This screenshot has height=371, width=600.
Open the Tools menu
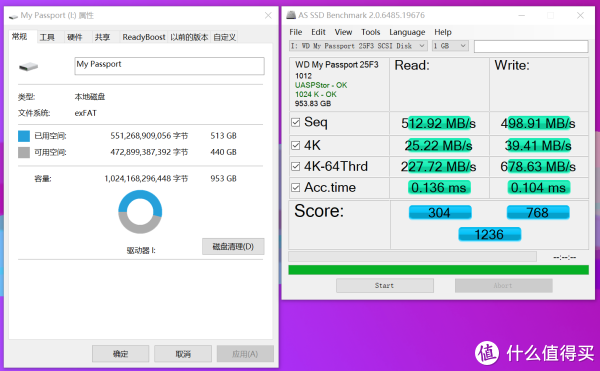tap(370, 32)
